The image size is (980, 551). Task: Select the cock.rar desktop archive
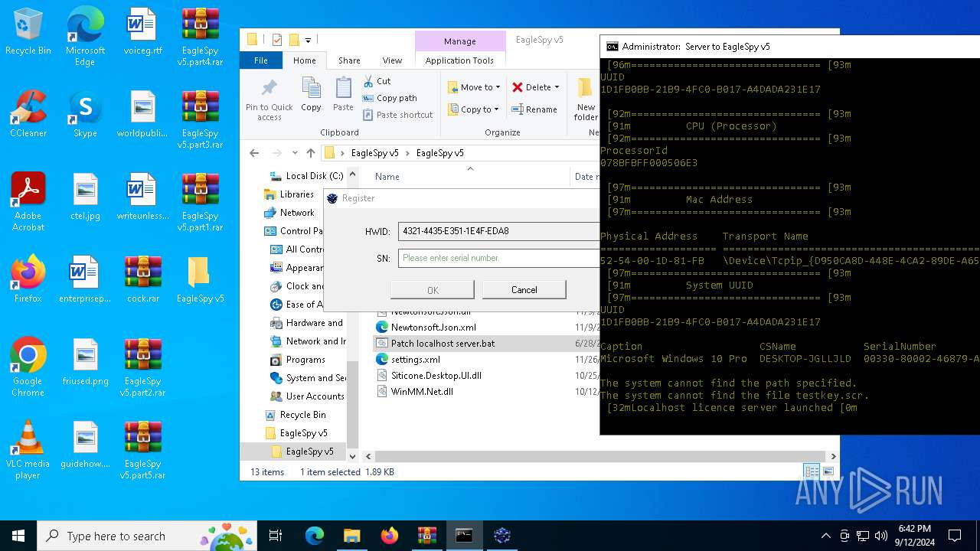click(142, 279)
